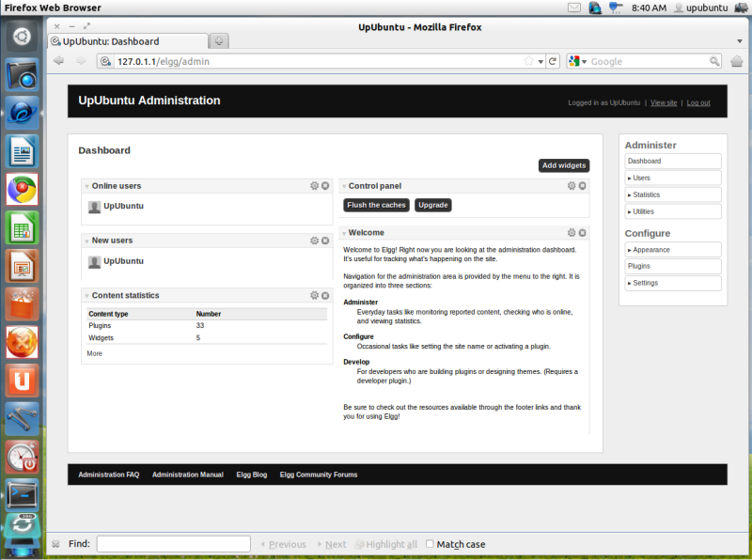
Task: Close the find bar
Action: pyautogui.click(x=56, y=544)
